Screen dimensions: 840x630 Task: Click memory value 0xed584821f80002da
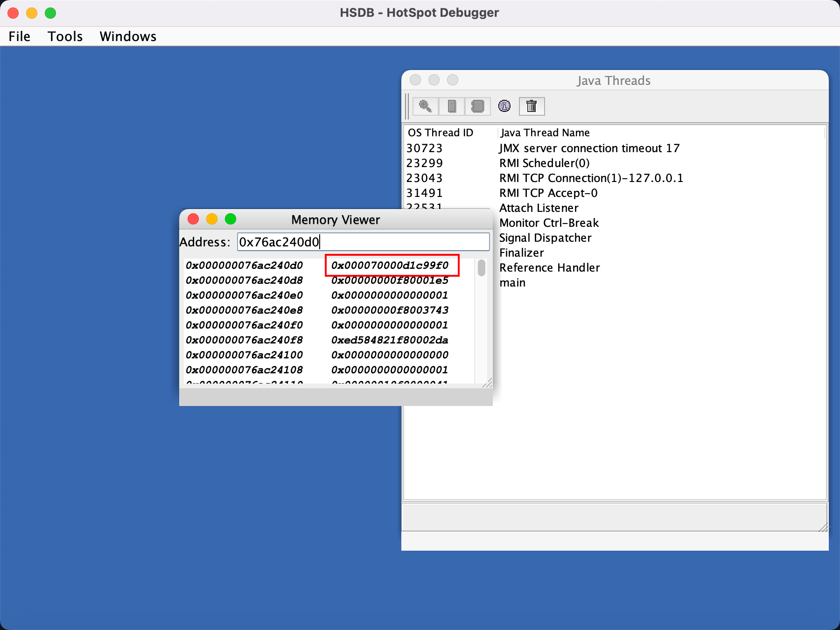pyautogui.click(x=390, y=340)
